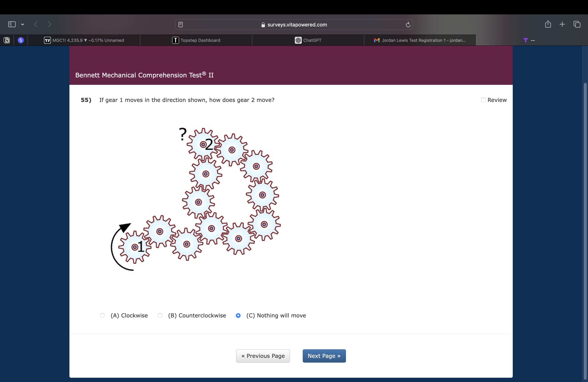Open the pinned purple dollar tab

[21, 40]
